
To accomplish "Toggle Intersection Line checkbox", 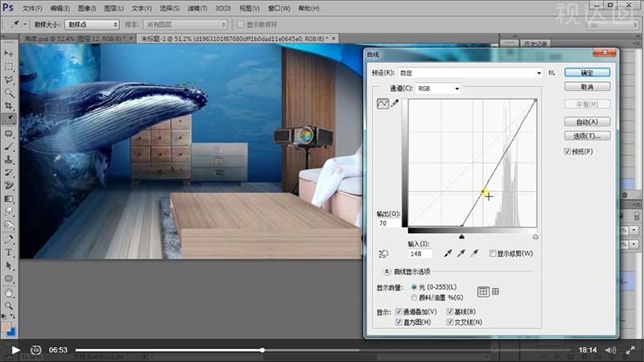I will point(450,323).
